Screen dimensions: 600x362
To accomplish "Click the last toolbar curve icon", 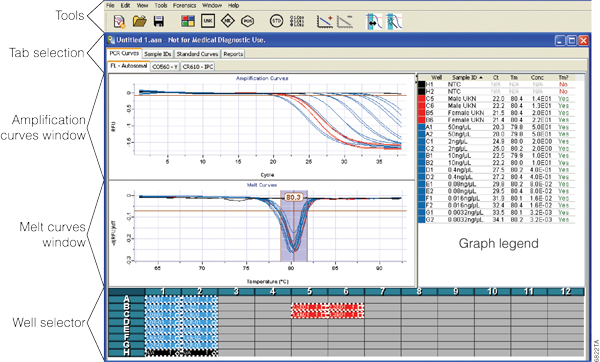I will [394, 21].
